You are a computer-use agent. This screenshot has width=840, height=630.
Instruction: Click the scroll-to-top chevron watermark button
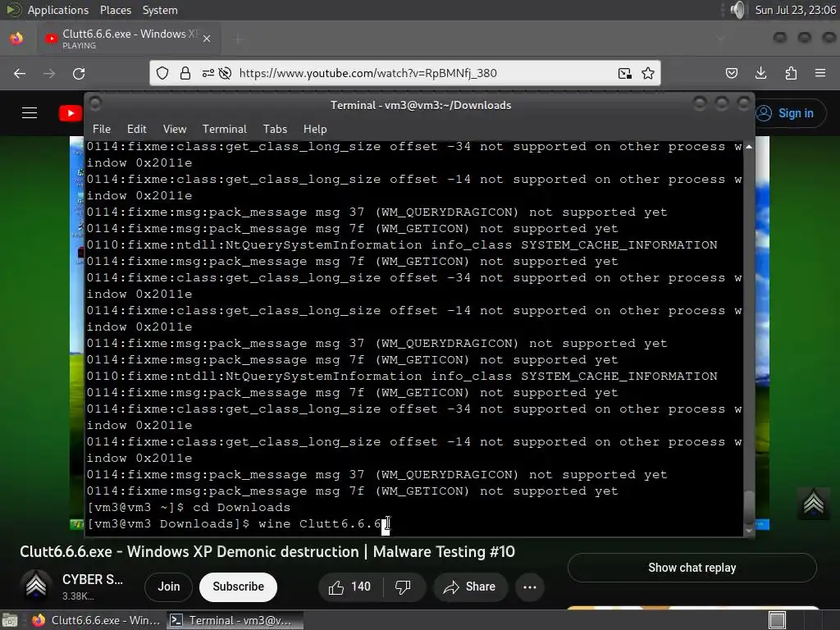tap(813, 503)
